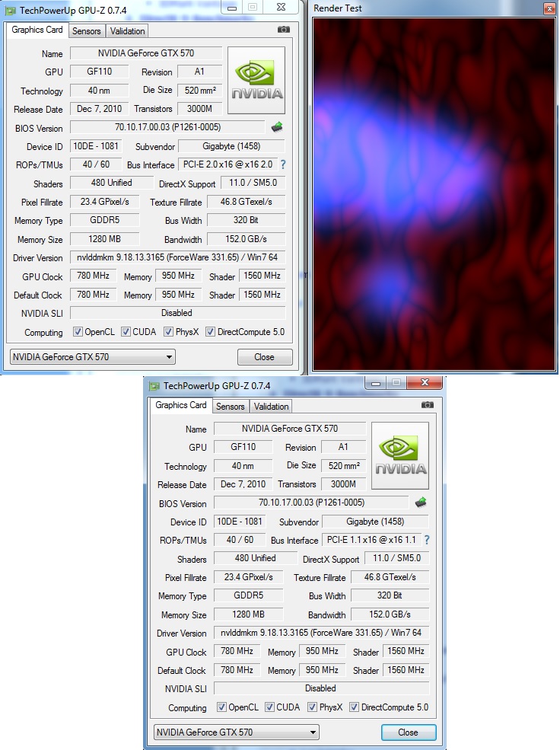Click the Render Test animation canvas
This screenshot has height=750, width=560.
(x=434, y=194)
